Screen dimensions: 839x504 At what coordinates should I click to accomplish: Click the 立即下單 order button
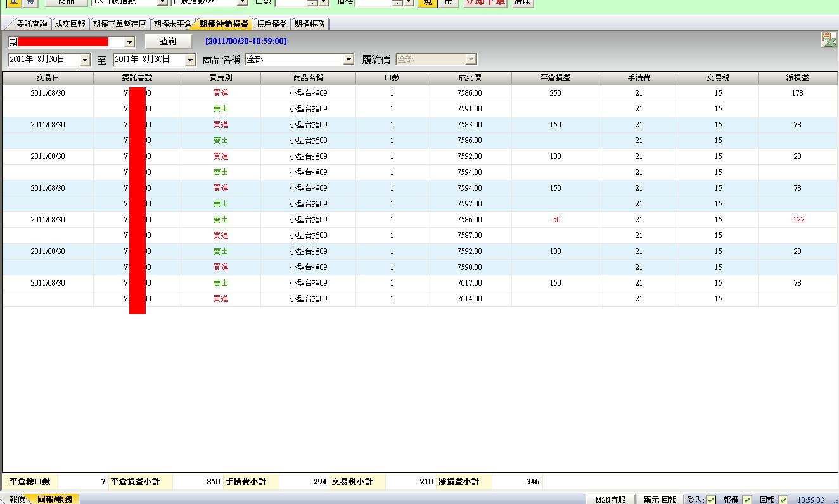pos(484,3)
